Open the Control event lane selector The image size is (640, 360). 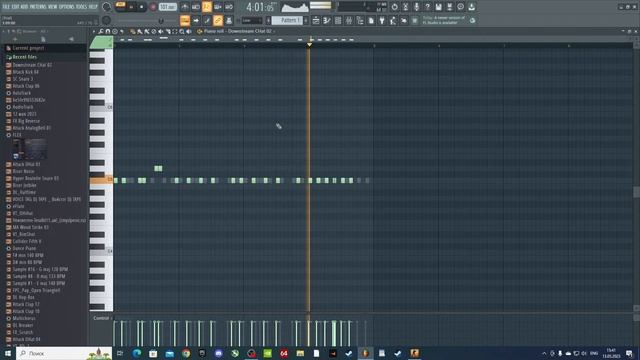click(101, 318)
